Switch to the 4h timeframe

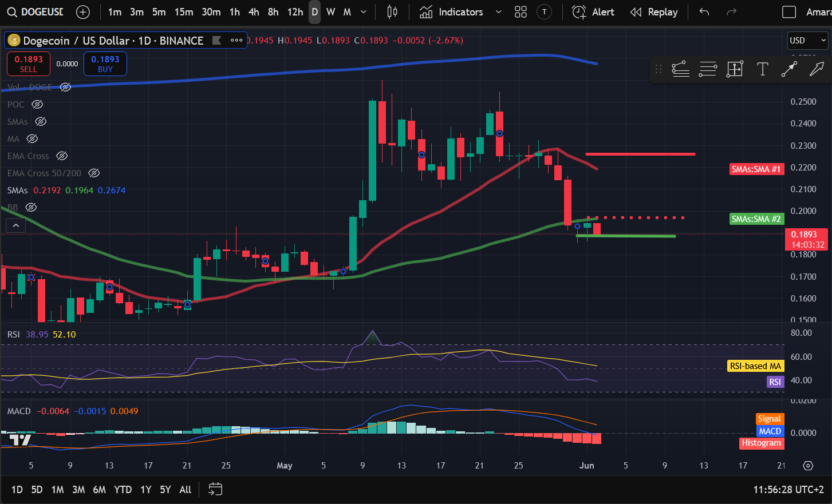point(254,12)
